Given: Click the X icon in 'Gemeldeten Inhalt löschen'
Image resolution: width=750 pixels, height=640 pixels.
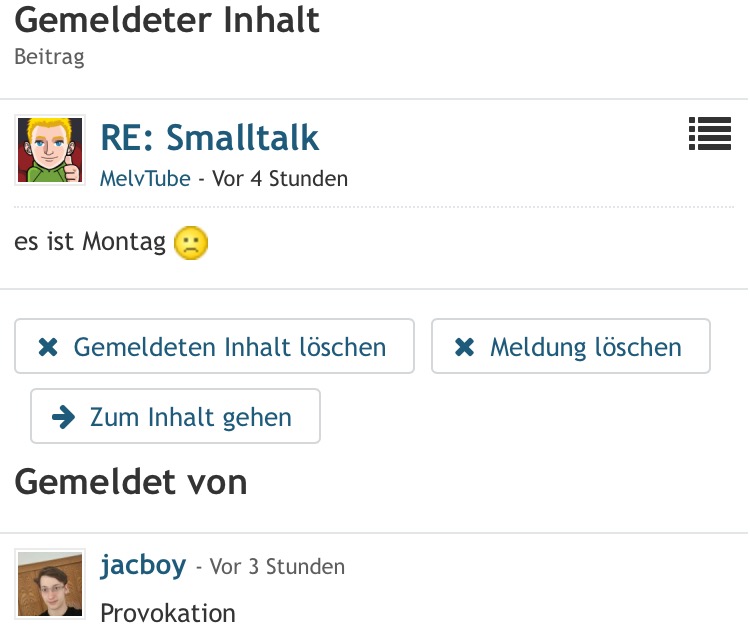Looking at the screenshot, I should [x=47, y=347].
